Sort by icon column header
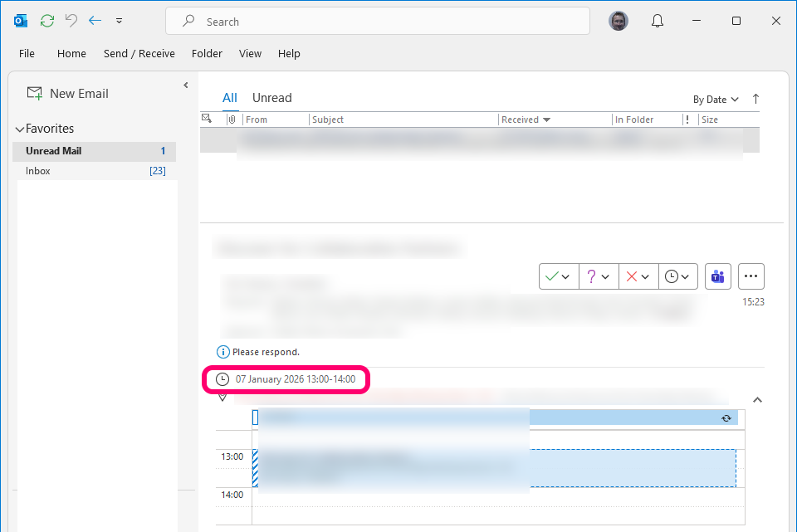Image resolution: width=797 pixels, height=532 pixels. click(x=207, y=119)
